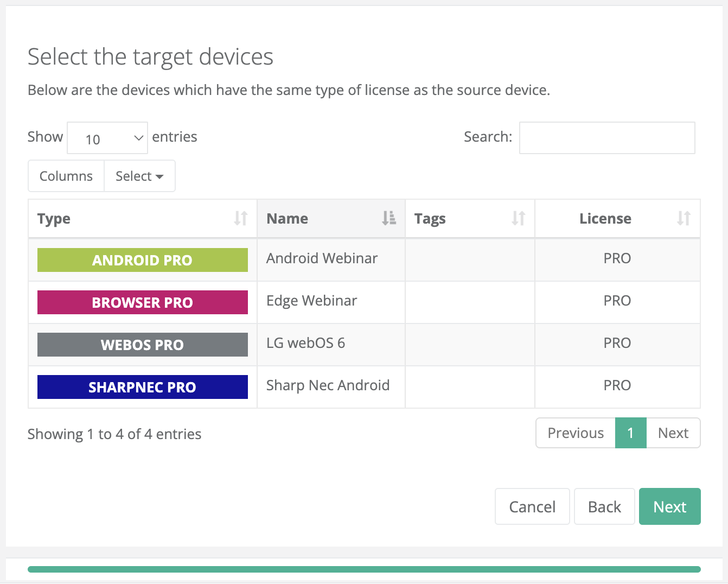Click the green ANDROID PRO badge
728x584 pixels.
pos(142,260)
